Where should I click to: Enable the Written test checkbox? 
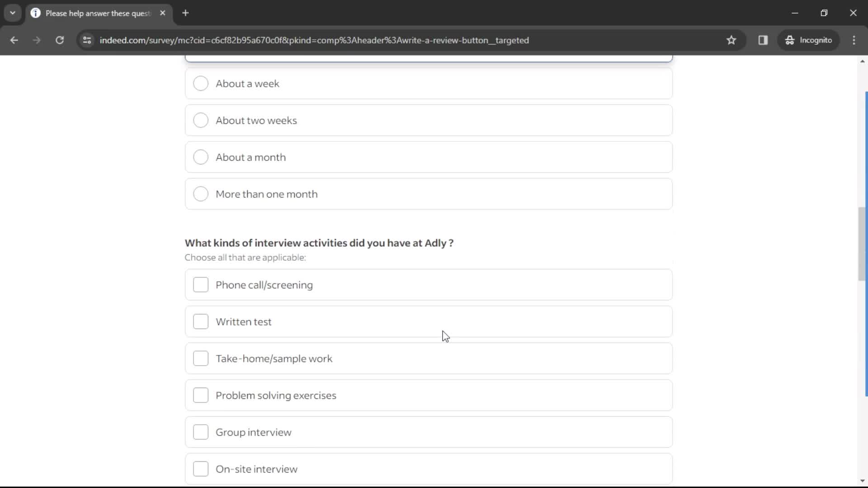coord(201,322)
